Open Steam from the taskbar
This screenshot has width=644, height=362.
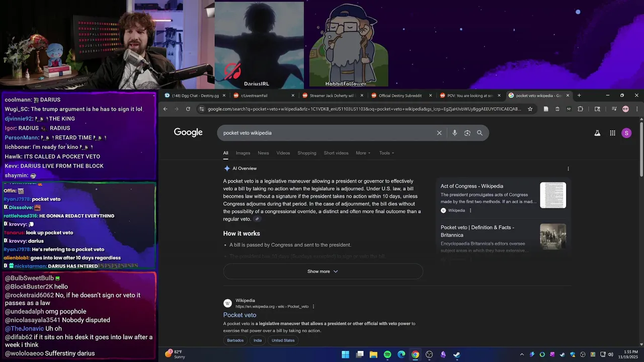[x=457, y=354]
